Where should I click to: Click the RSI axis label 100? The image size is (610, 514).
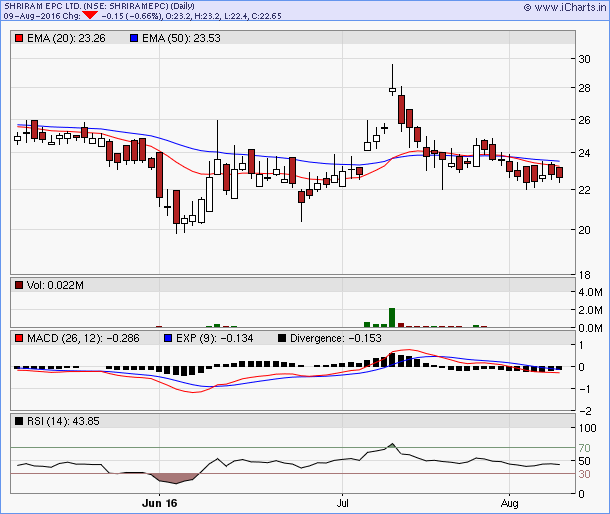587,428
